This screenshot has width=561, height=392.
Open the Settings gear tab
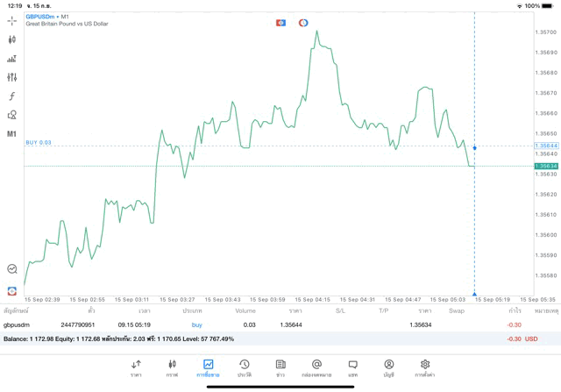coord(425,367)
